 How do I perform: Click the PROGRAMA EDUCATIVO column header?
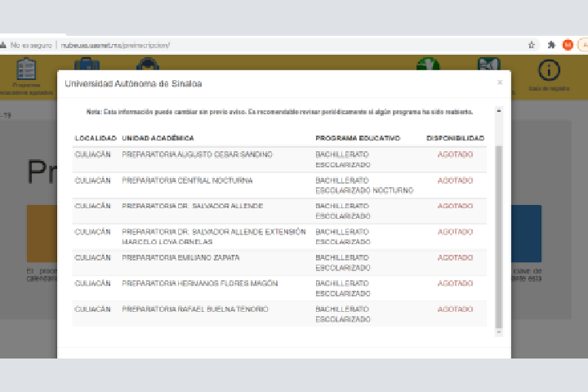(358, 138)
